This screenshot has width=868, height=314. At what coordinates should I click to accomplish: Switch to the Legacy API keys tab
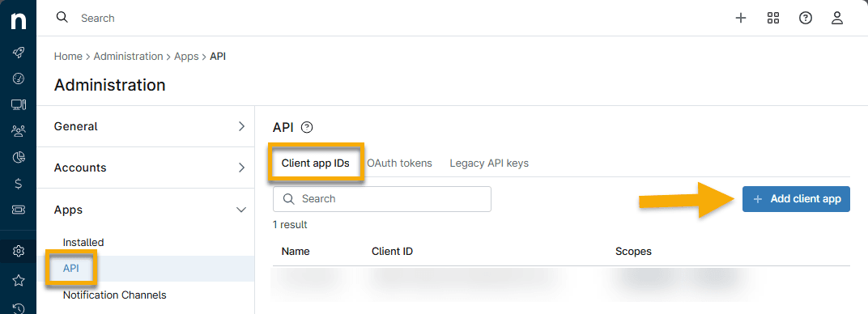[x=489, y=163]
